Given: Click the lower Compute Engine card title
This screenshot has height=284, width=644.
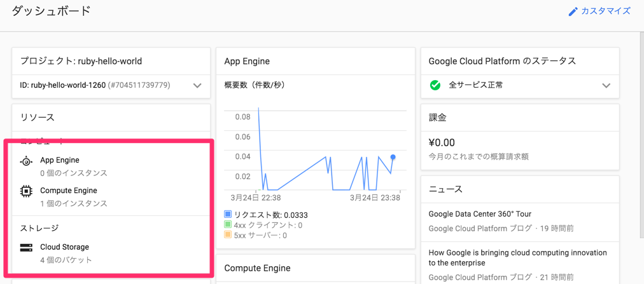Looking at the screenshot, I should click(258, 268).
